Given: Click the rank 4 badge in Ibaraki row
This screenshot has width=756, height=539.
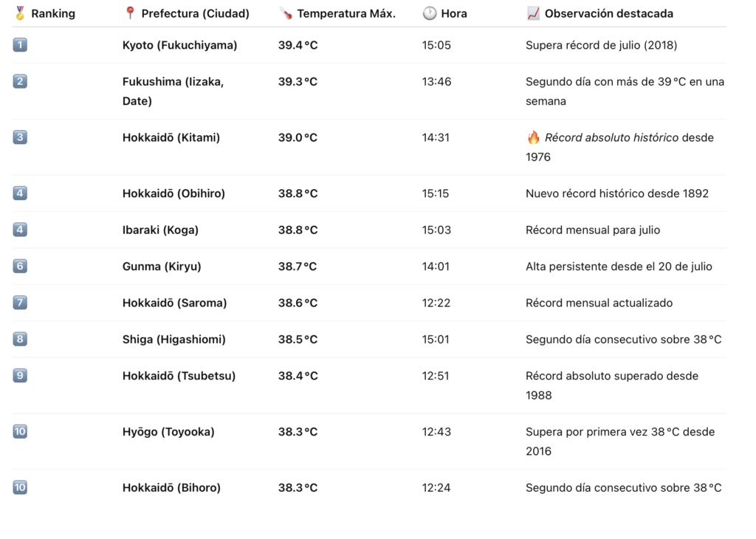Looking at the screenshot, I should (x=20, y=230).
